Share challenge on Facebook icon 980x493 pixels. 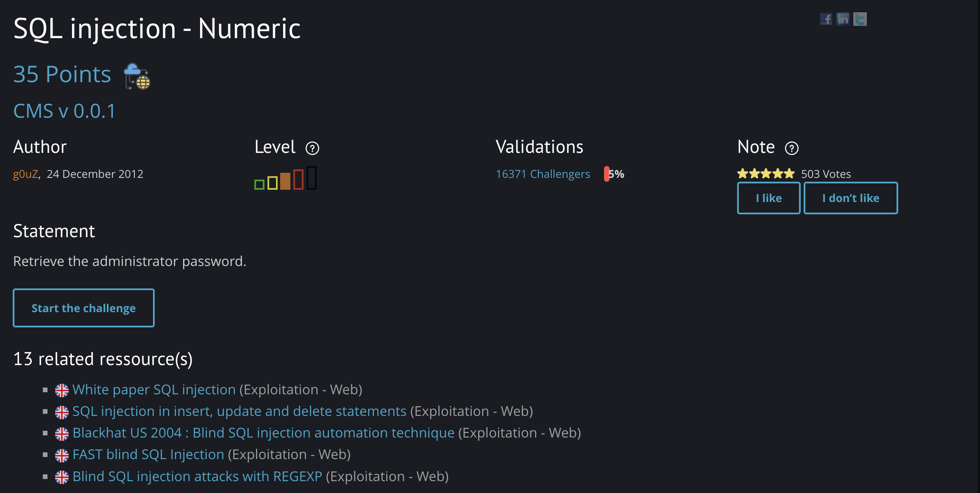pos(826,19)
